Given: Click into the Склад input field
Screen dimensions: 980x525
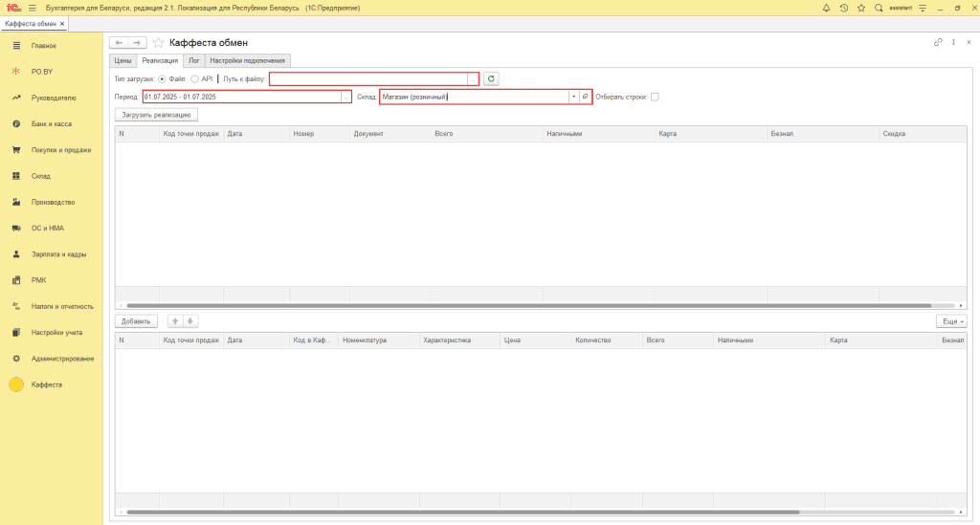Looking at the screenshot, I should (475, 97).
